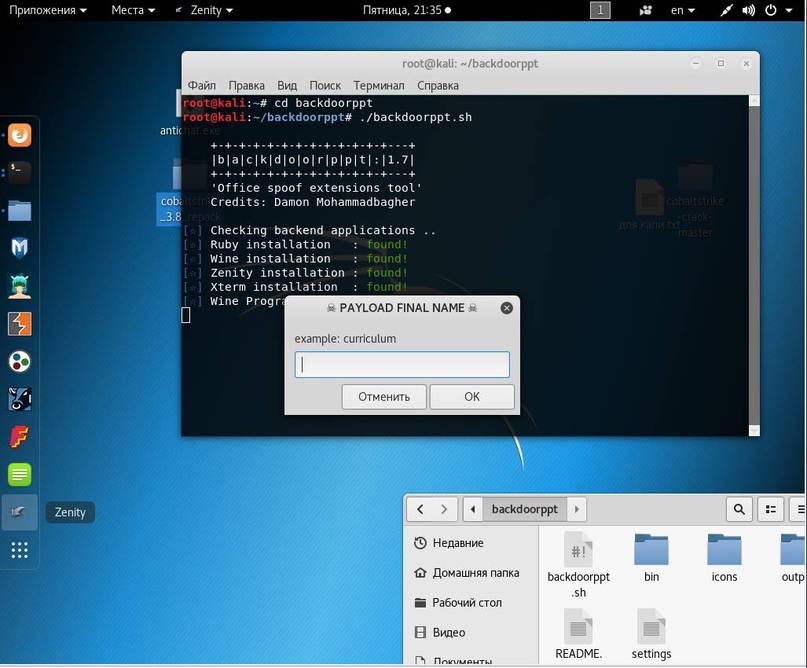Open Firefox from the dock
807x668 pixels.
point(20,135)
